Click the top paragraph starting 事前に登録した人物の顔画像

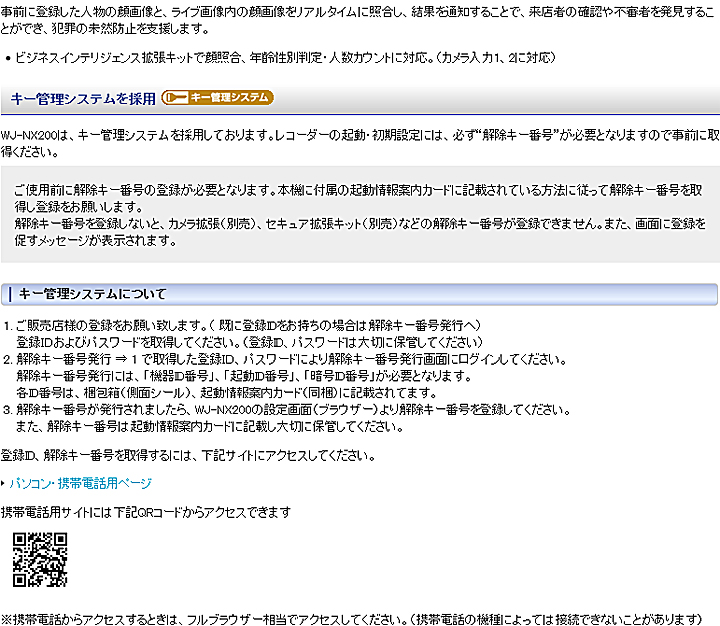click(x=358, y=20)
